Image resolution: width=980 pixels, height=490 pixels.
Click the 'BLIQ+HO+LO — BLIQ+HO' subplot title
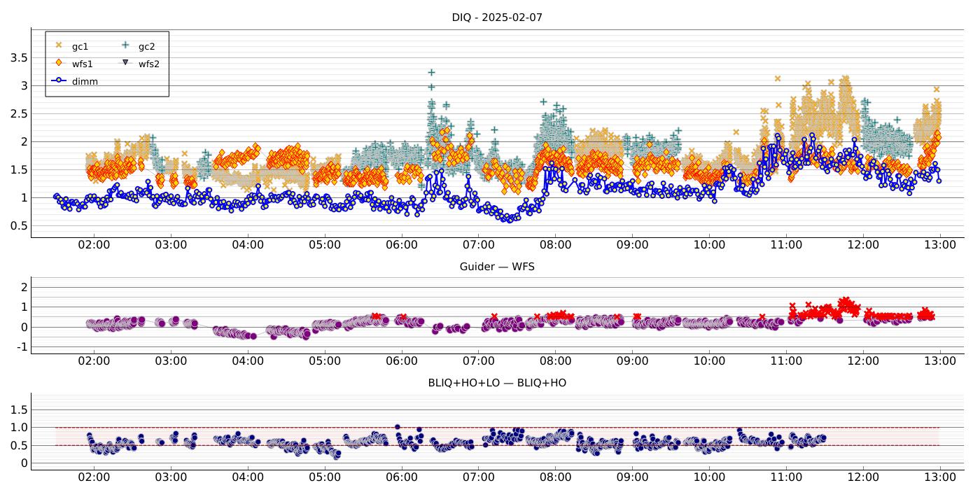click(x=497, y=383)
